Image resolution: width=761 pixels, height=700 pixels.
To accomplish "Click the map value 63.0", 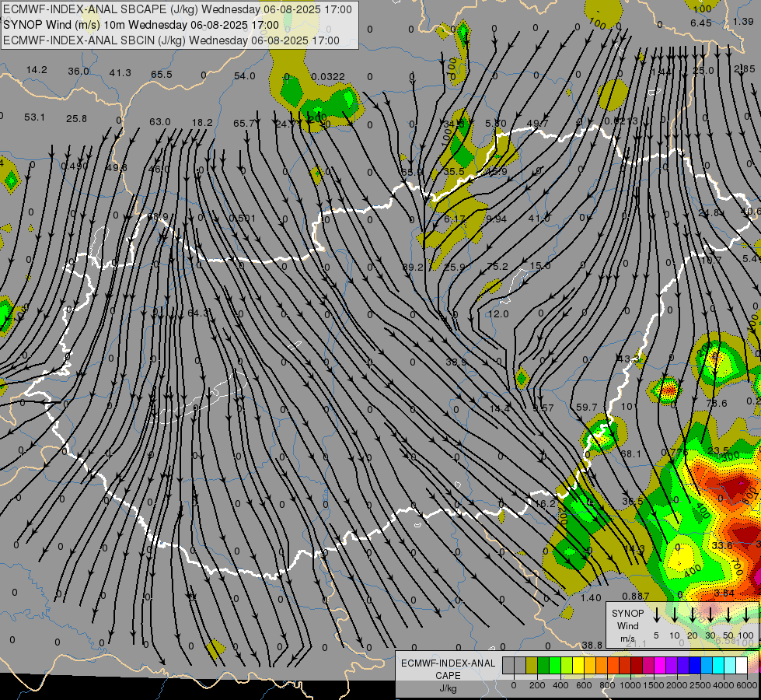I will (x=159, y=121).
